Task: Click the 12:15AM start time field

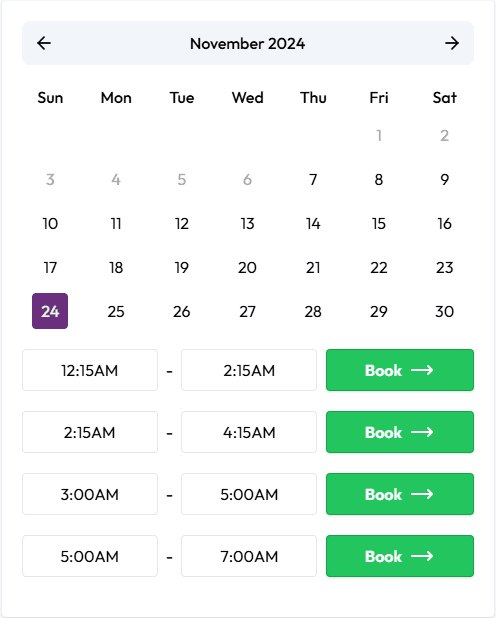Action: tap(90, 370)
